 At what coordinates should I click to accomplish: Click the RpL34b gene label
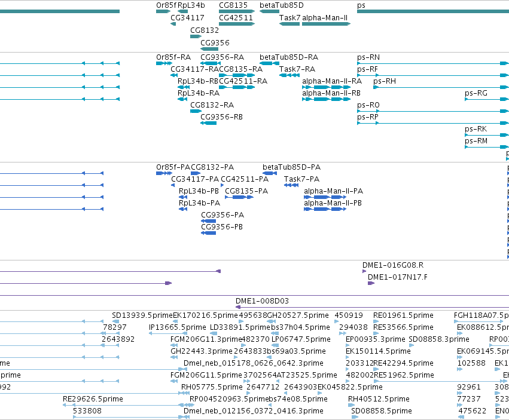pyautogui.click(x=191, y=5)
